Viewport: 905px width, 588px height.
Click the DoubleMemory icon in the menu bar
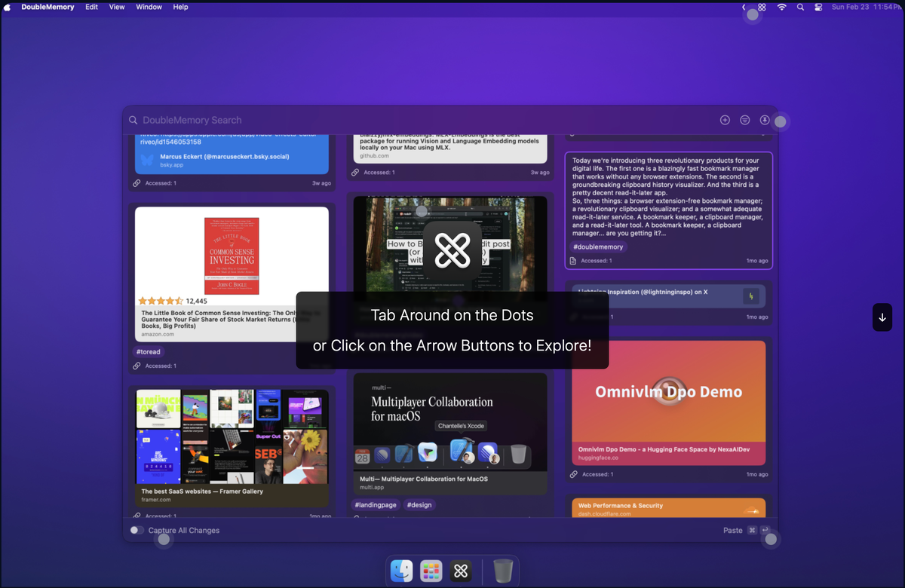tap(762, 7)
